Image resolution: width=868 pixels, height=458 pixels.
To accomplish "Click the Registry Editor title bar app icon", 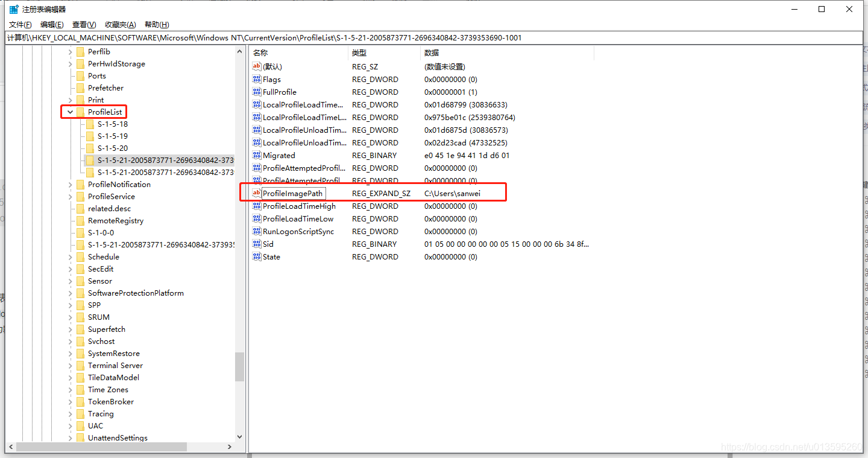I will tap(13, 9).
